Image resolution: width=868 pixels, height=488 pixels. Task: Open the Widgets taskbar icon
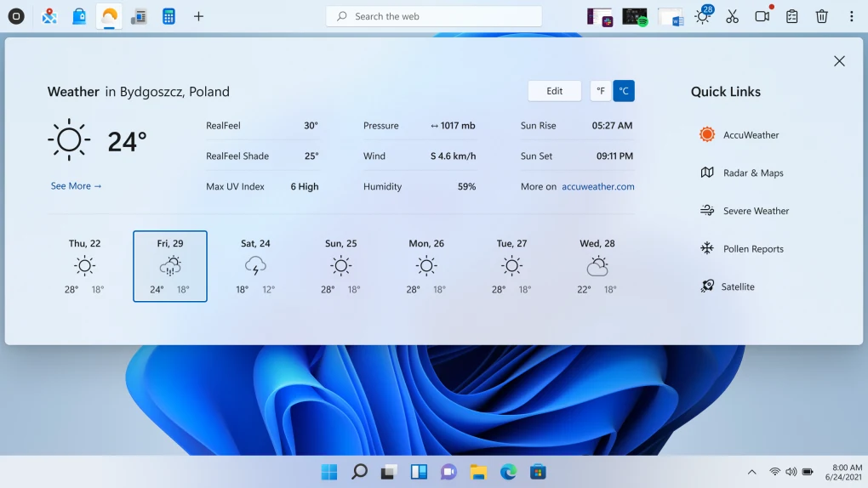[419, 472]
